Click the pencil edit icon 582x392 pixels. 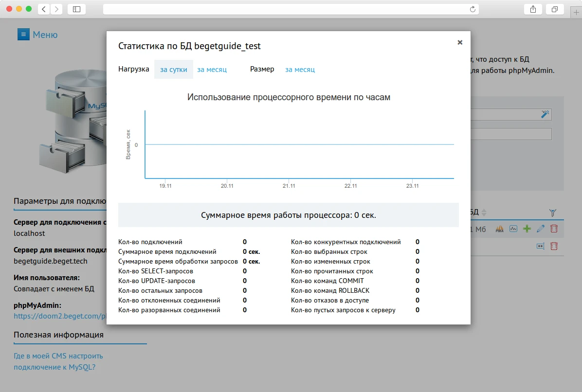(x=540, y=229)
